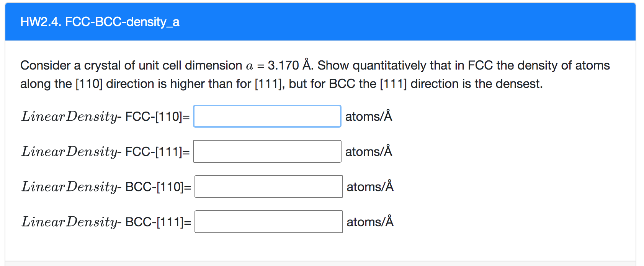
Task: Click inside the empty BCC-[111] field
Action: (268, 222)
